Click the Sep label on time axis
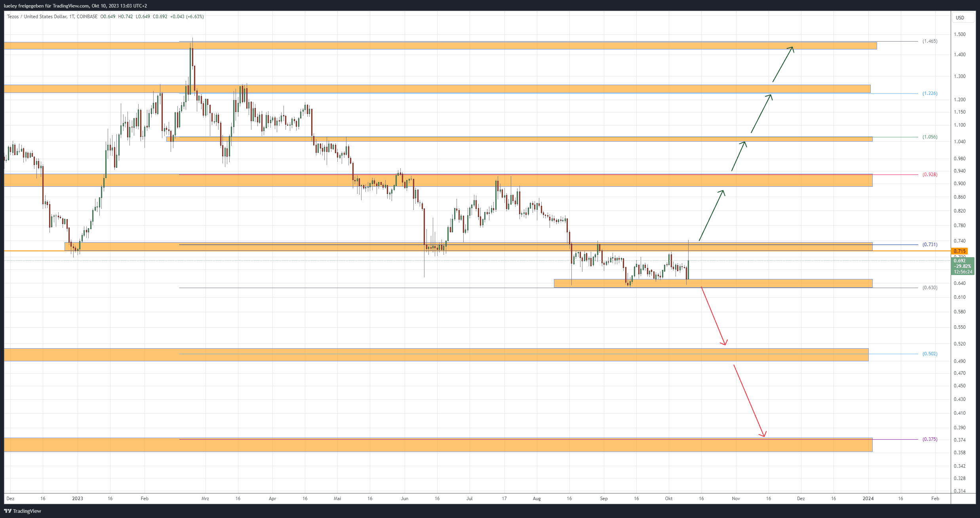 tap(604, 499)
